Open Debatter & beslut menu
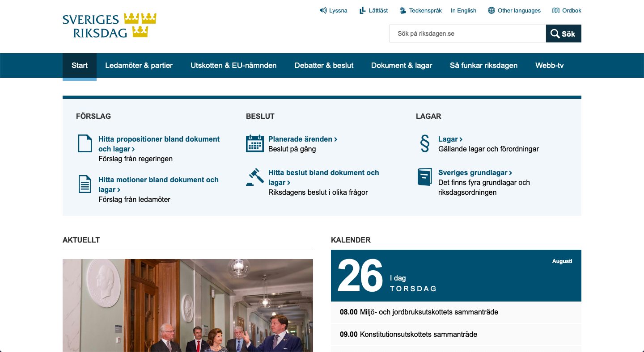This screenshot has width=644, height=352. point(324,65)
